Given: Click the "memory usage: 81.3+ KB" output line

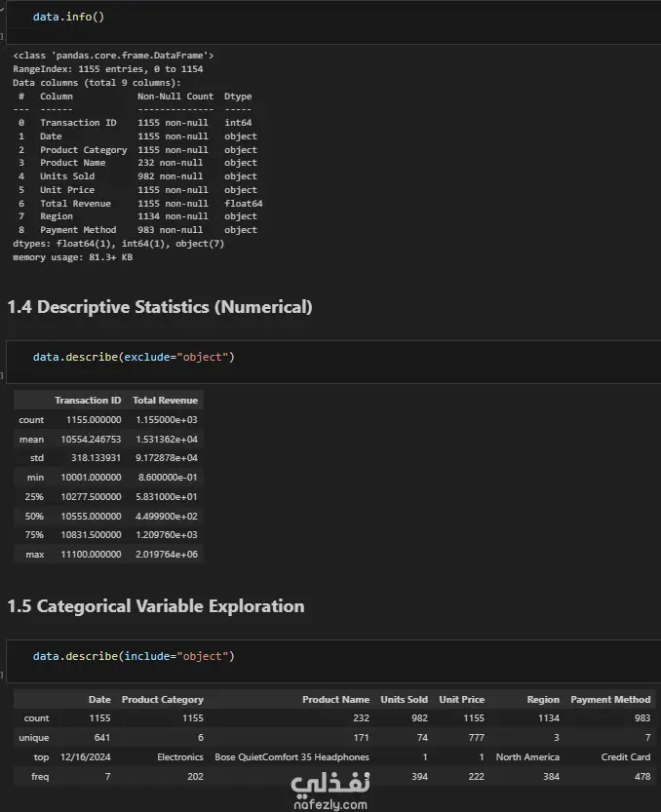Looking at the screenshot, I should coord(73,257).
